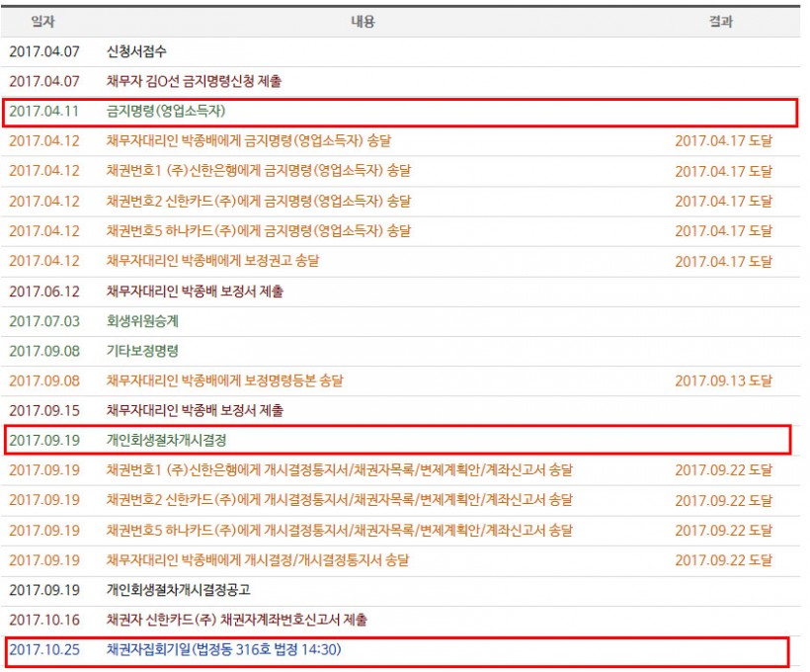810x672 pixels.
Task: Click '채무자대리인 박종배에게 금지명령(영업소득자) 송달' entry
Action: [x=249, y=140]
